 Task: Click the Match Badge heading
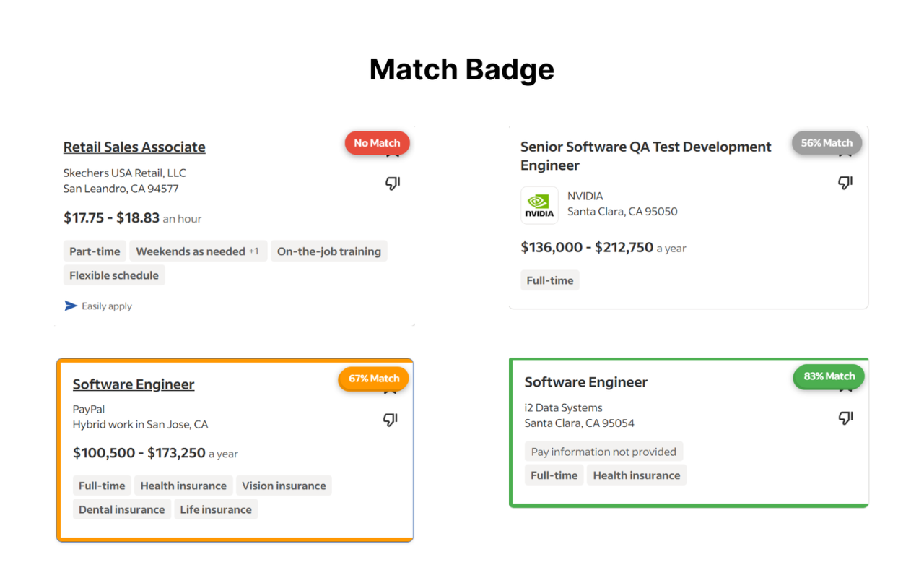pos(462,69)
